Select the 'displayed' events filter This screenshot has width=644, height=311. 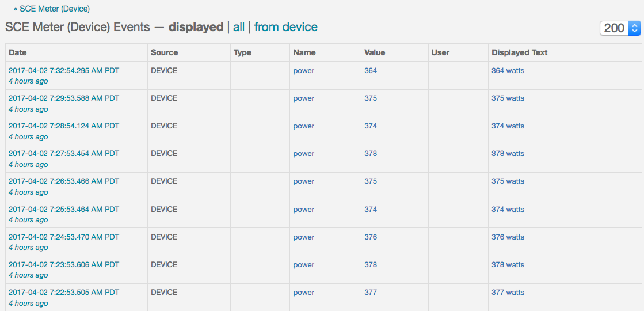(x=196, y=27)
